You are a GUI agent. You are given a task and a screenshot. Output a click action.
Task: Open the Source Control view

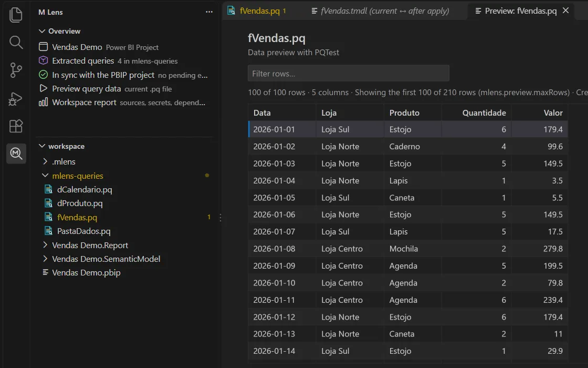coord(16,70)
